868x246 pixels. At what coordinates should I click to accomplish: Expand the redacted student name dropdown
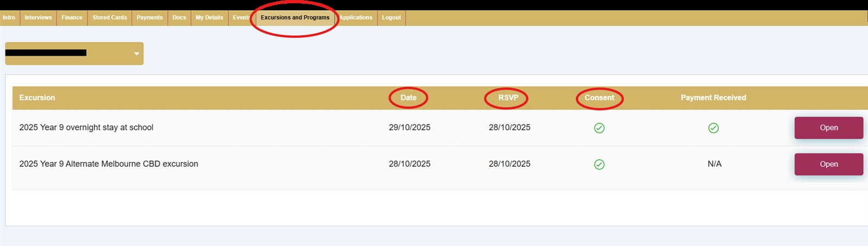coord(136,54)
